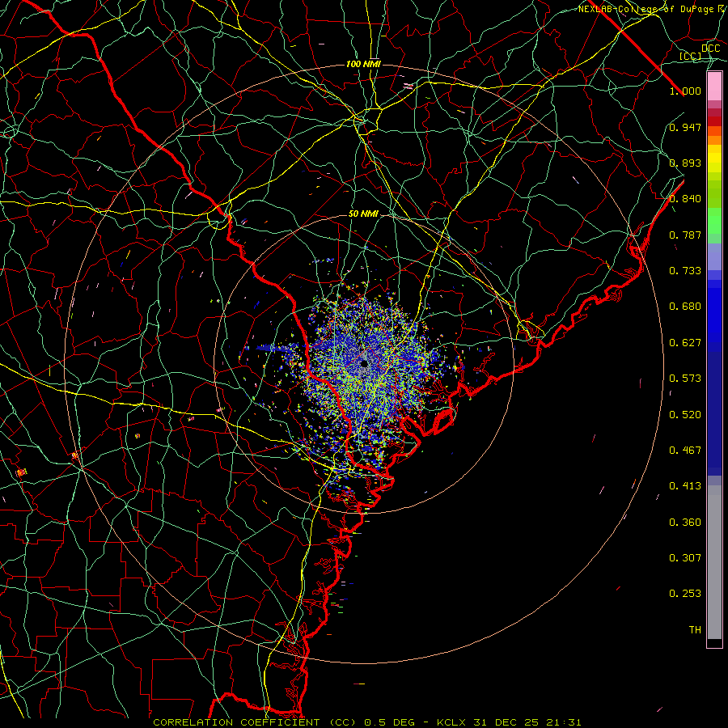Click the 1.000 legend value

pyautogui.click(x=685, y=91)
